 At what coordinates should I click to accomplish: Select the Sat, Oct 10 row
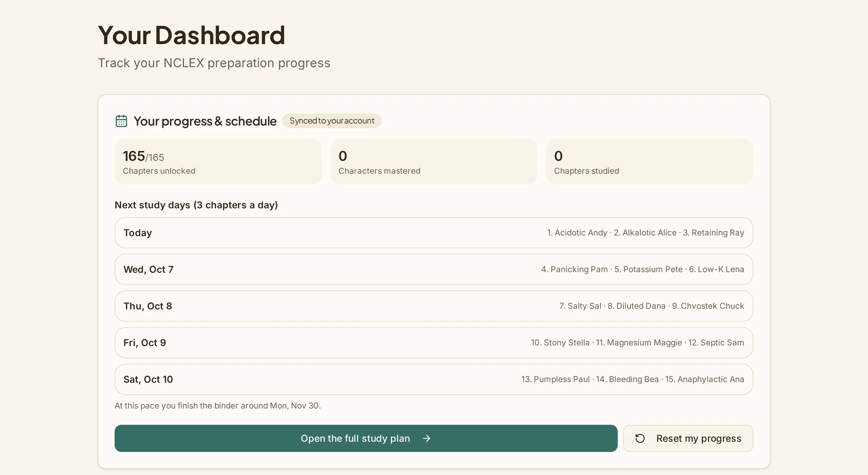[434, 379]
